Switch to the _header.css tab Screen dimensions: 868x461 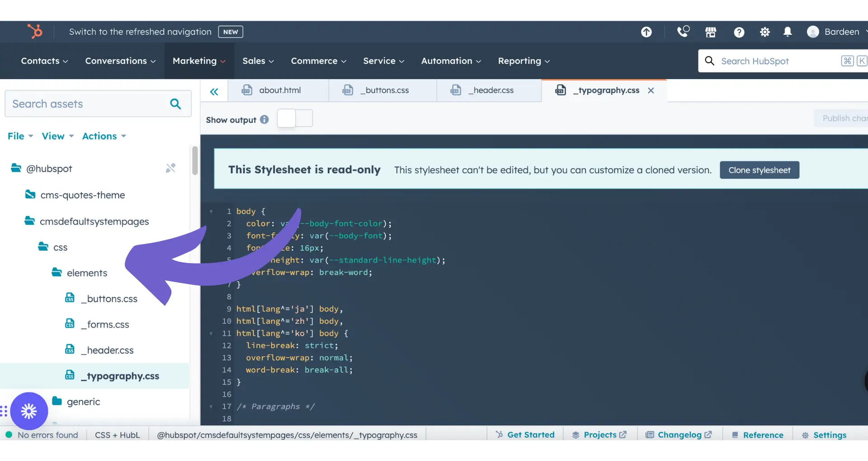(489, 90)
